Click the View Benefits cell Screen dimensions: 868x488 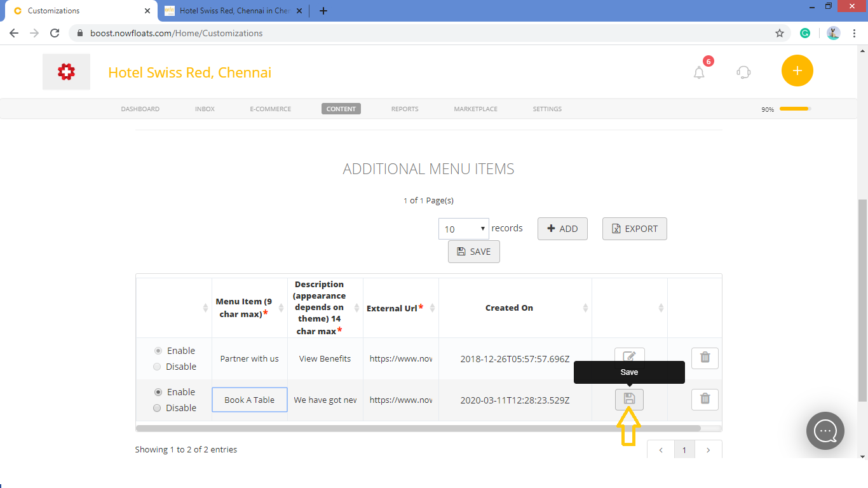pos(325,358)
